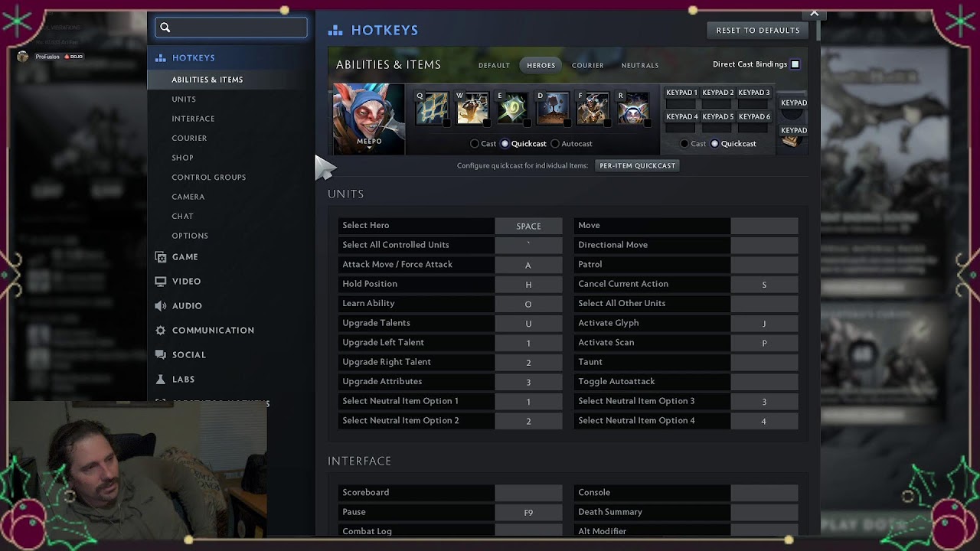The height and width of the screenshot is (551, 980).
Task: Click the empty Scoreboard binding field
Action: pyautogui.click(x=528, y=493)
